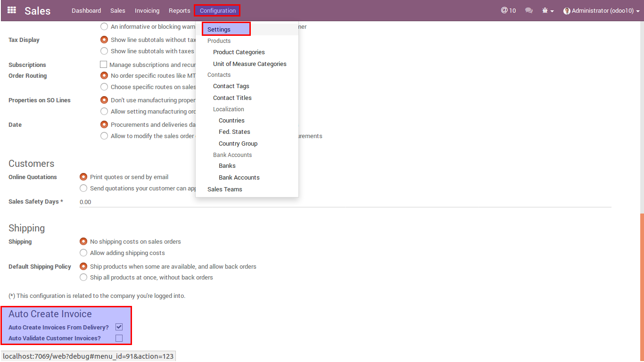Click the Administrator user avatar icon

[567, 11]
